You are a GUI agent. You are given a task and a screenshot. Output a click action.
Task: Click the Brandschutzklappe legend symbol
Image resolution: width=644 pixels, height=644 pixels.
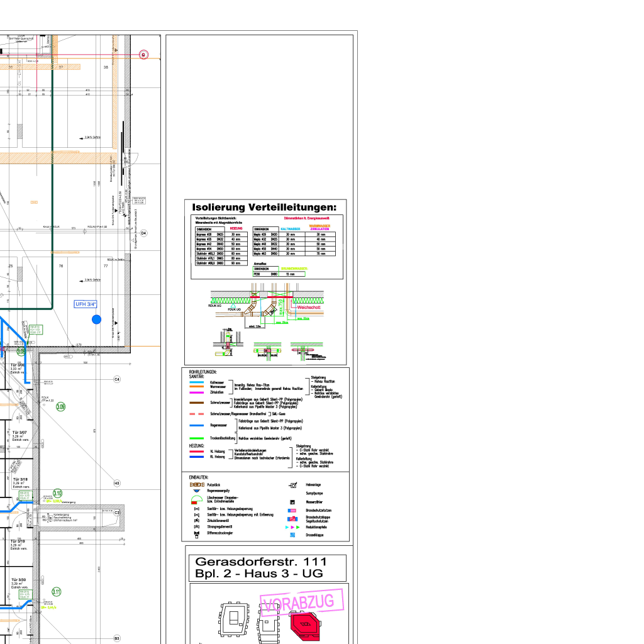pyautogui.click(x=292, y=519)
